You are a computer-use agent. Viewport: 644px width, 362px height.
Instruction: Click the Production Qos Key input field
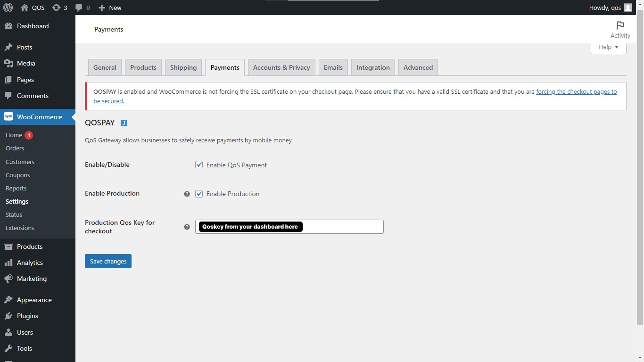342,227
